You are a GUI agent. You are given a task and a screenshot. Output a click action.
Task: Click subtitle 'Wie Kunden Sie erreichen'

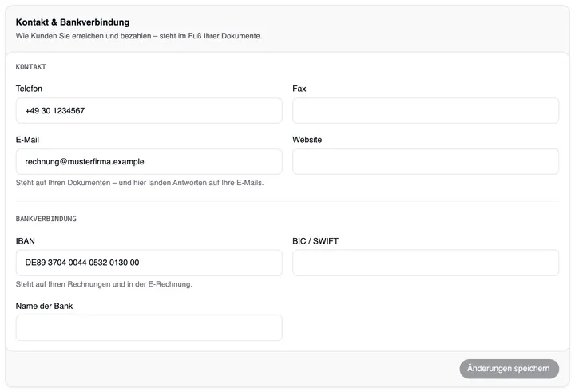click(139, 36)
